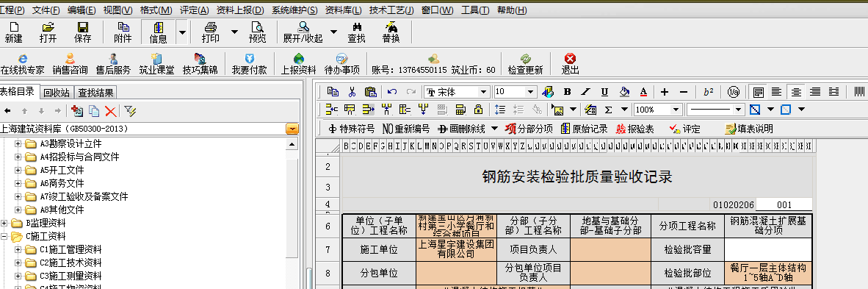Expand the B监理资料 tree folder

pyautogui.click(x=4, y=223)
